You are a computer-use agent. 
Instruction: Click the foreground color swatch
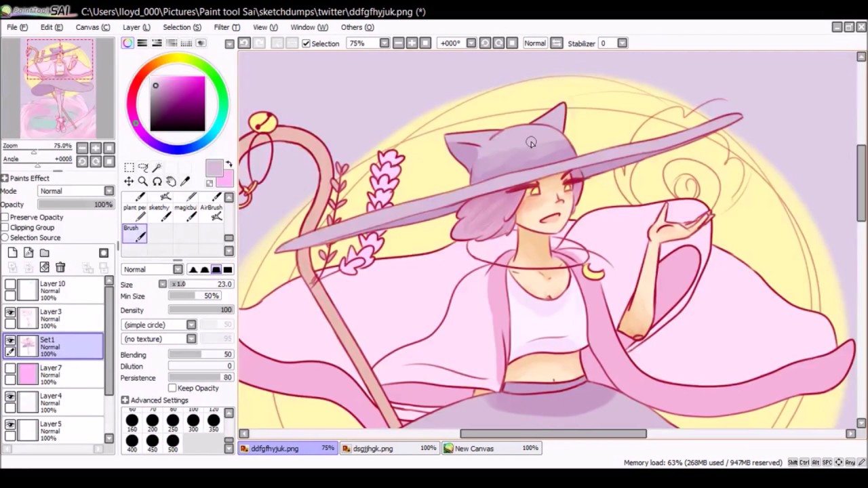(214, 169)
